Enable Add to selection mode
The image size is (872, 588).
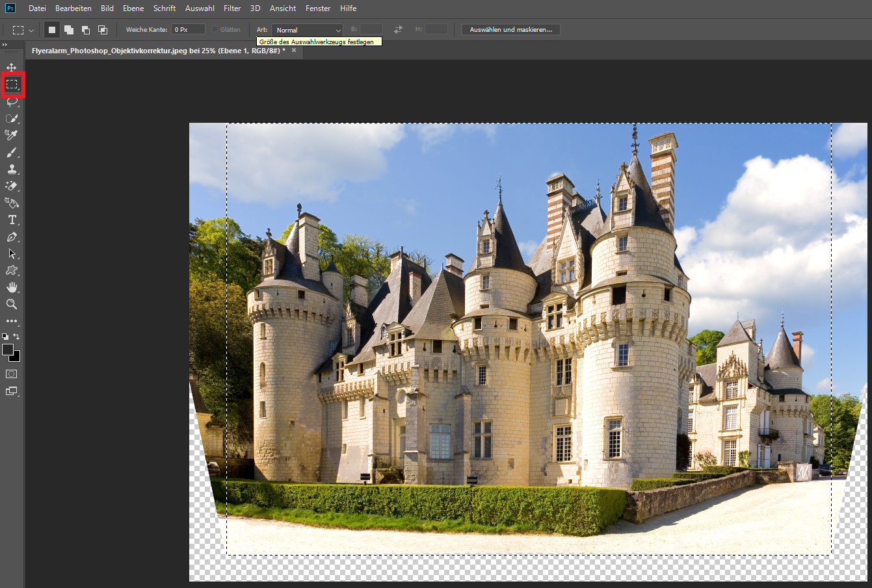69,30
